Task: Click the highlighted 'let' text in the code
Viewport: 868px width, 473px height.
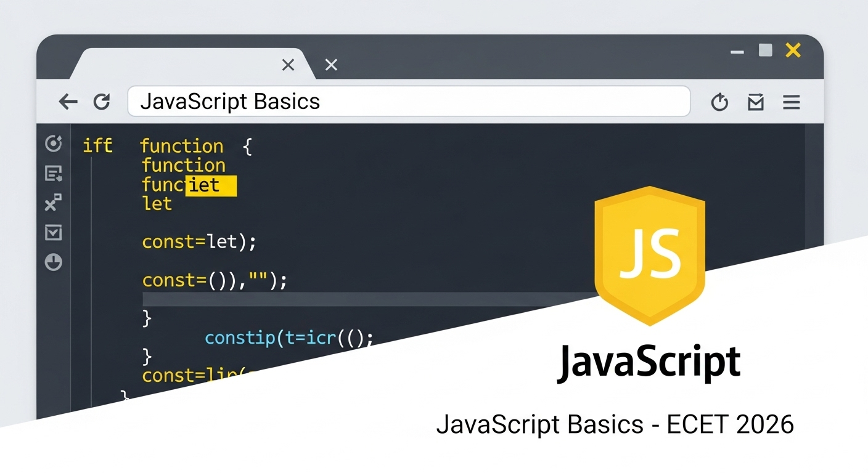Action: point(211,185)
